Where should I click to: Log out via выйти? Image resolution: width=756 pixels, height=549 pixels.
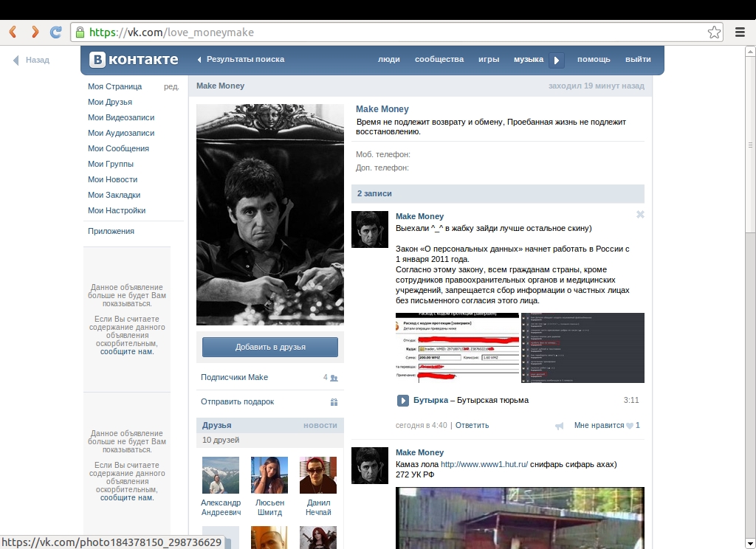[x=638, y=59]
